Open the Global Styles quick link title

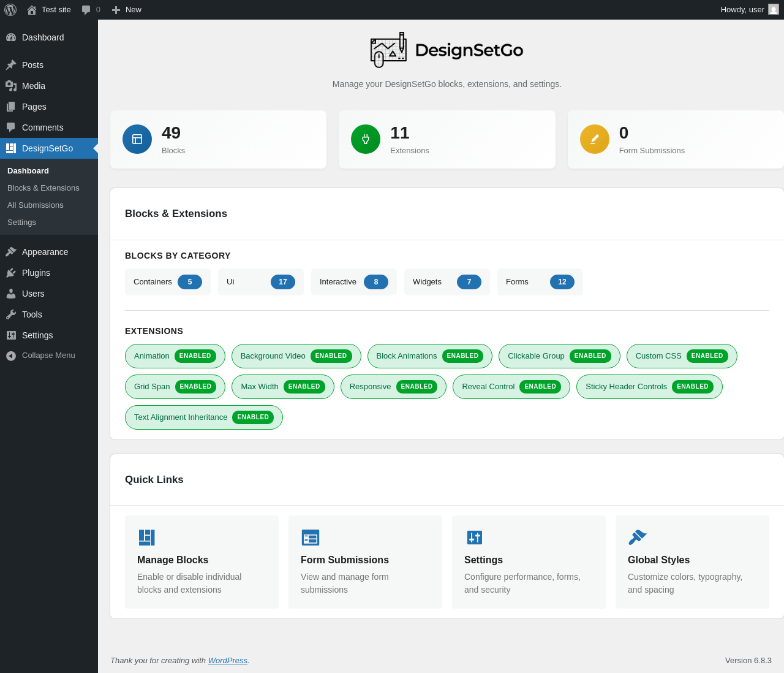tap(659, 560)
